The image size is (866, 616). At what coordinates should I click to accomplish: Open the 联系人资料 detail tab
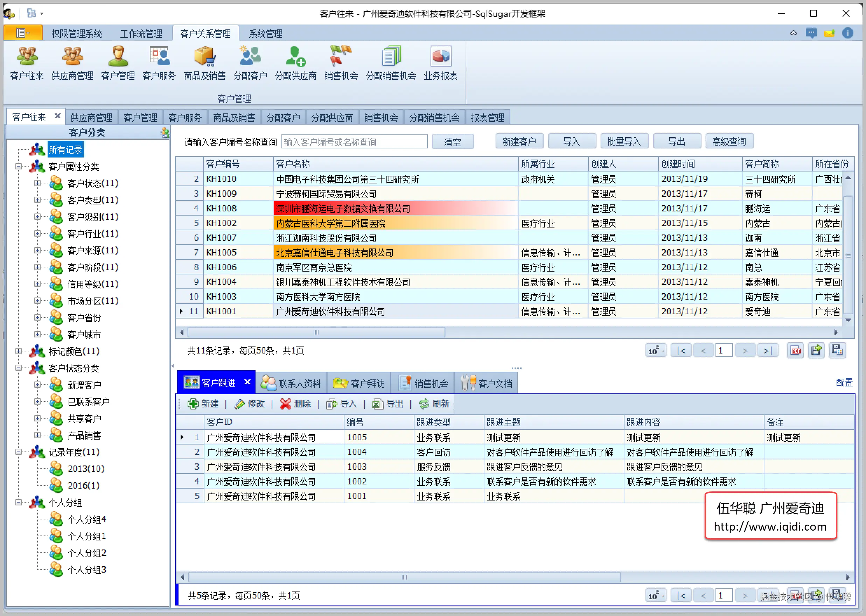tap(291, 383)
